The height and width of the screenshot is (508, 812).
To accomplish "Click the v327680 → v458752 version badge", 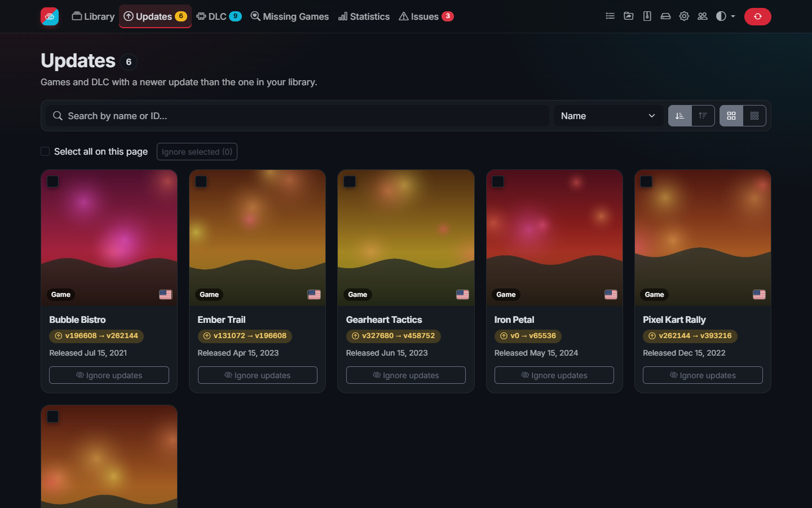I will coord(394,336).
